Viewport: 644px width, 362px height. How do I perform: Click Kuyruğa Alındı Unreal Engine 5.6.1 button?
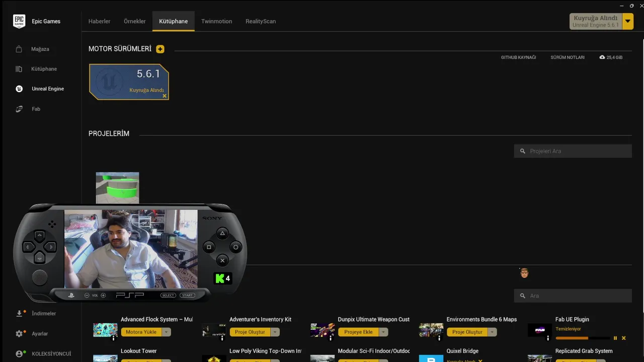[x=596, y=21]
